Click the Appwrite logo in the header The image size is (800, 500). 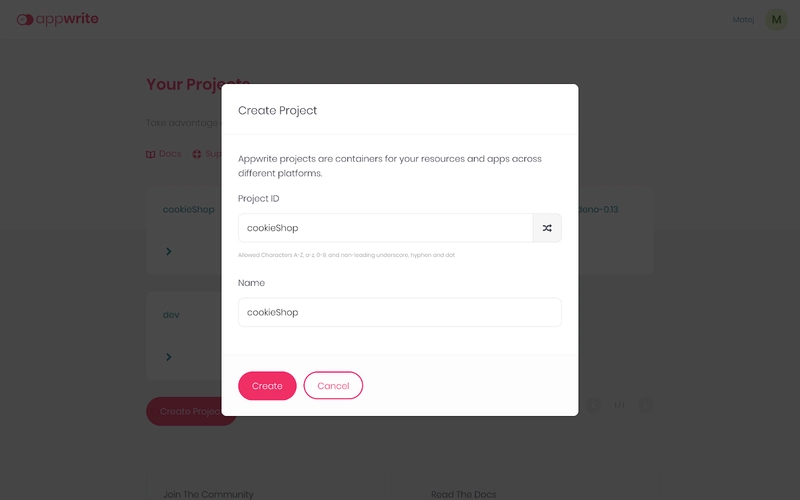tap(58, 19)
